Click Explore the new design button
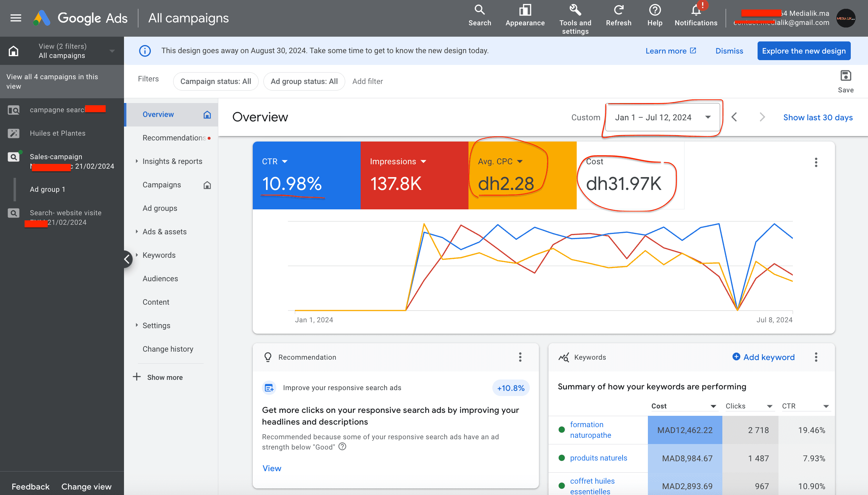The image size is (868, 495). coord(804,51)
